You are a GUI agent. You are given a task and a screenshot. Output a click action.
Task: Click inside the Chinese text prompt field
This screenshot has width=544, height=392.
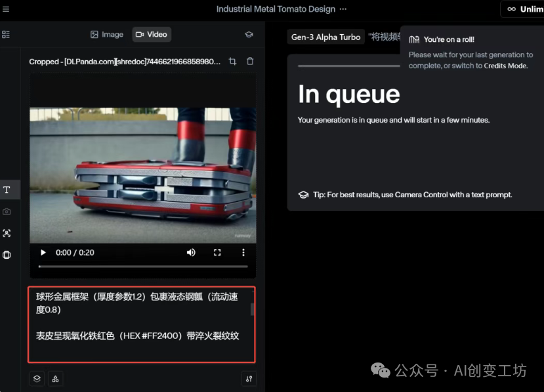pyautogui.click(x=142, y=324)
